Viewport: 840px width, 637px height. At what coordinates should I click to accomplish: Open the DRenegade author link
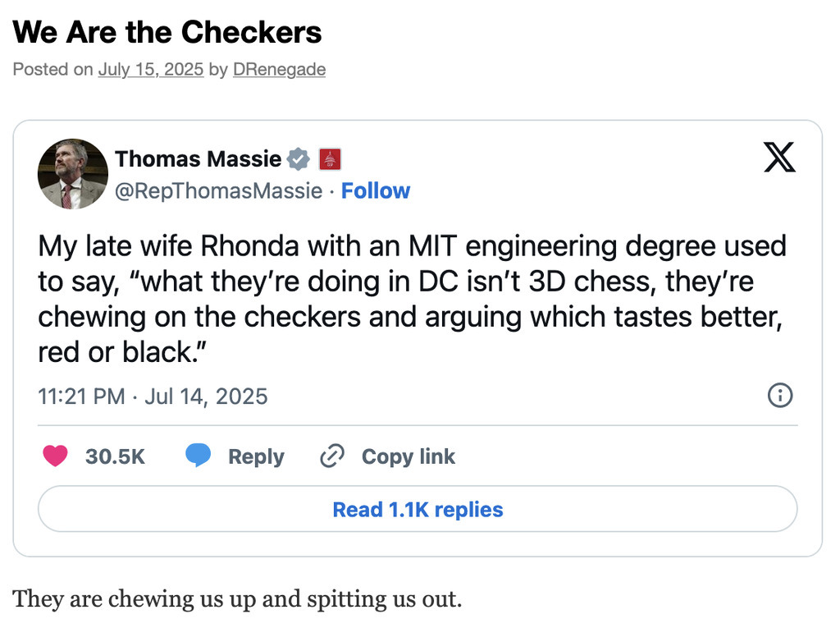tap(279, 70)
